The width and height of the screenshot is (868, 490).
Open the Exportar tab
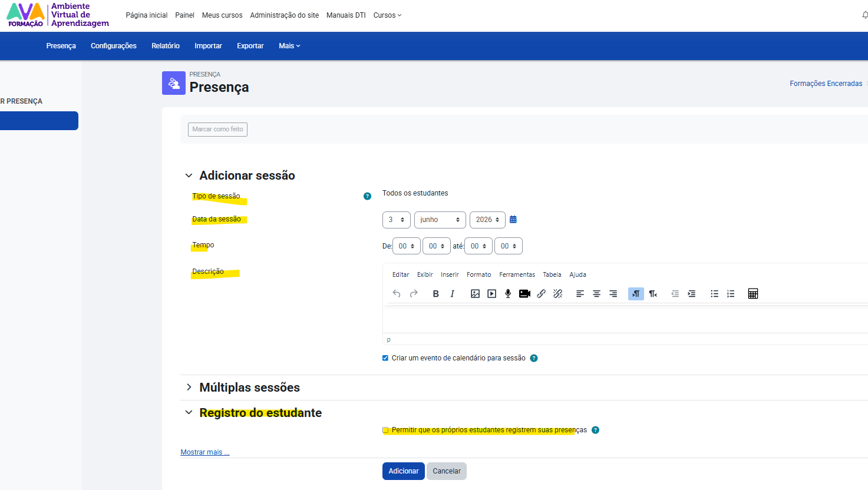250,46
